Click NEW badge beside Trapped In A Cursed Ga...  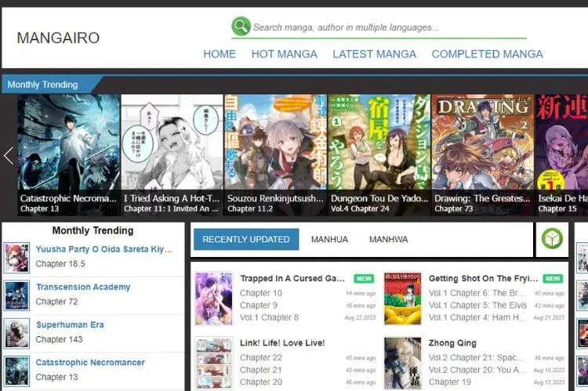[364, 278]
